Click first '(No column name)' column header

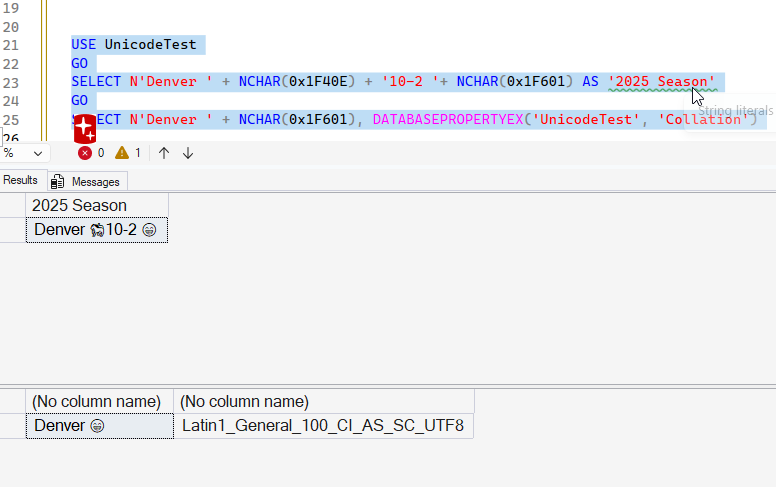pos(99,401)
